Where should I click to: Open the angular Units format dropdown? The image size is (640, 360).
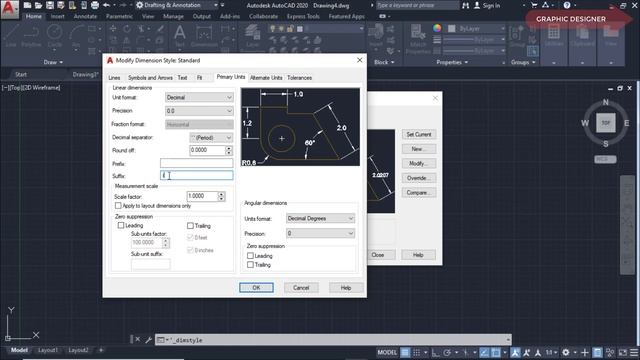click(x=320, y=219)
